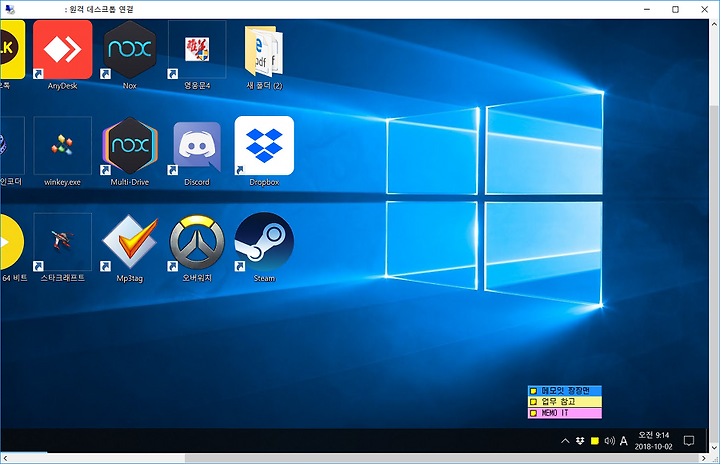The image size is (720, 464).
Task: Open the 메모잇 장점면 blue memo note
Action: click(x=564, y=390)
